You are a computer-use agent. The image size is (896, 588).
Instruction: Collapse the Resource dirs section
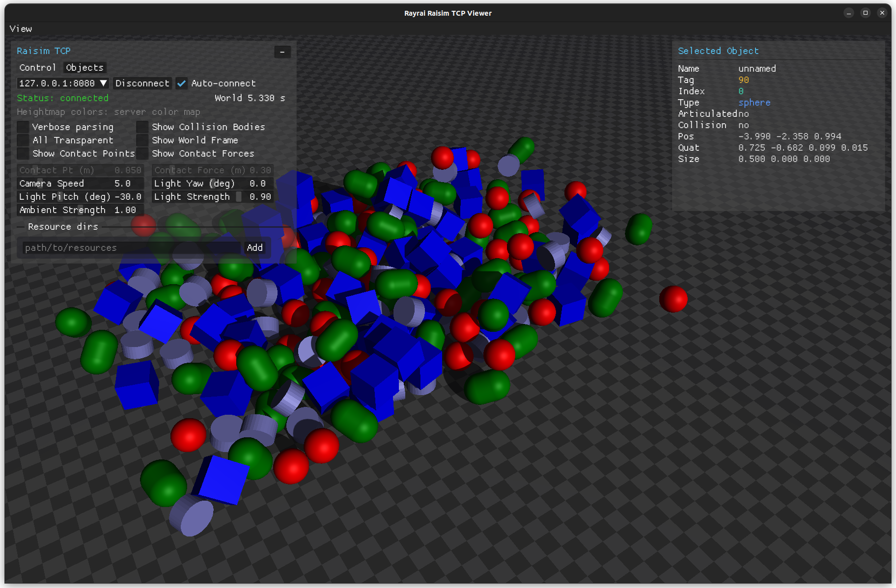pos(63,227)
